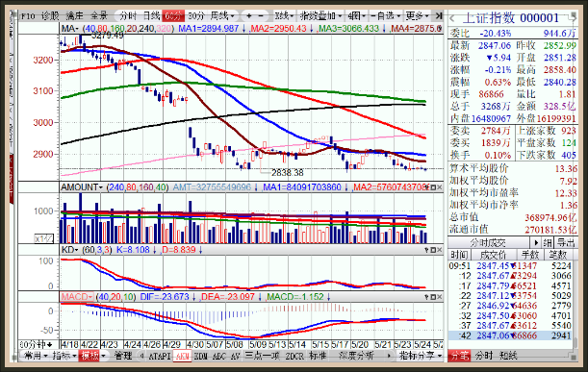
Task: Zoom out chart with minus button
Action: (261, 16)
